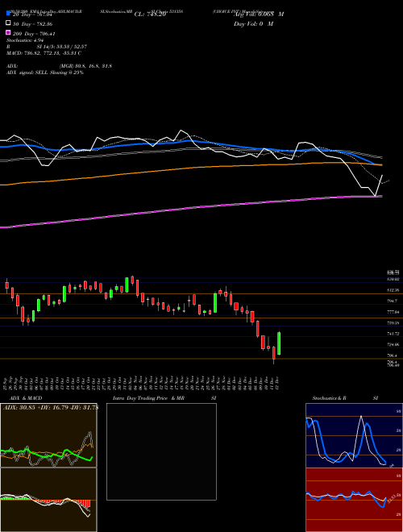Click the RSI 14/5 values line

coord(47,47)
